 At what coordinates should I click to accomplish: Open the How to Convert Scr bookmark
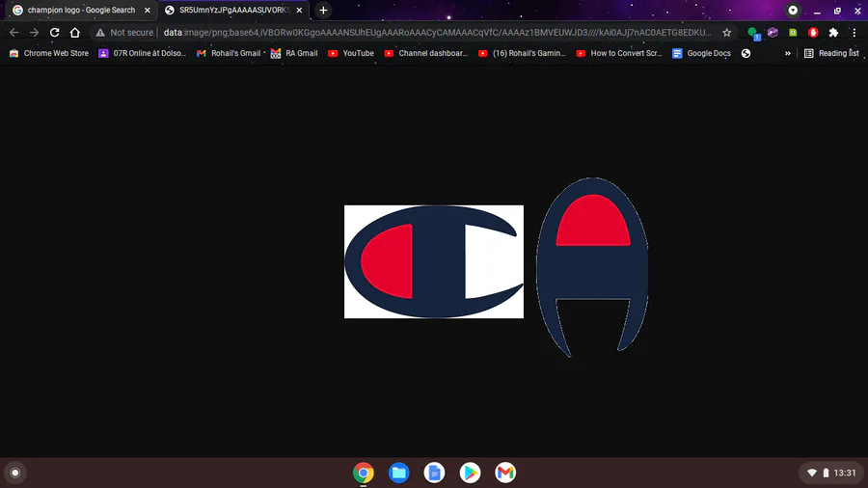[x=619, y=54]
